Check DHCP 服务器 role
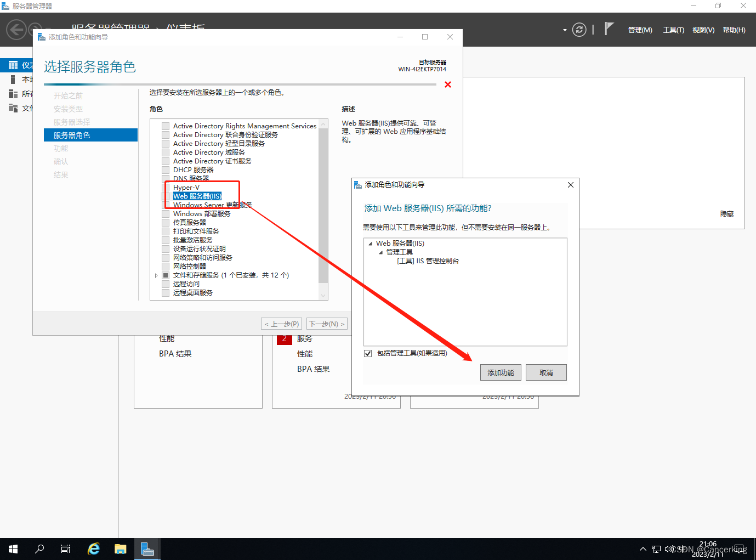The width and height of the screenshot is (756, 560). pos(166,170)
